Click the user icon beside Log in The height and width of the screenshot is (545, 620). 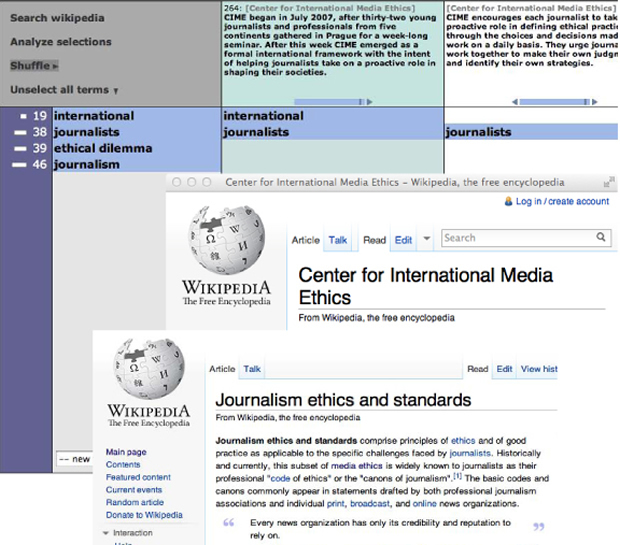(508, 201)
